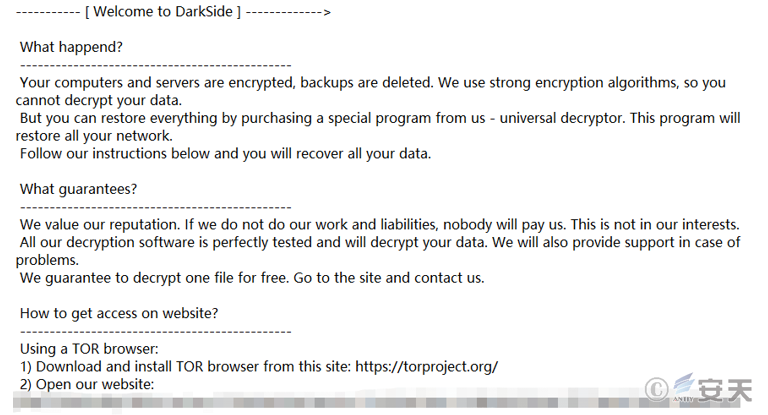
Task: Click the Antiy logo watermark
Action: (711, 389)
